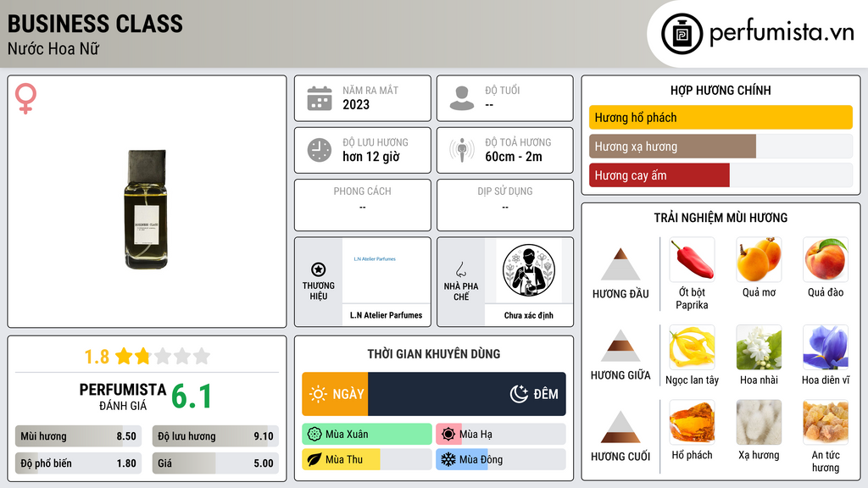Click the Hương cuối pyramid icon
Screen dimensions: 868x488
620,427
